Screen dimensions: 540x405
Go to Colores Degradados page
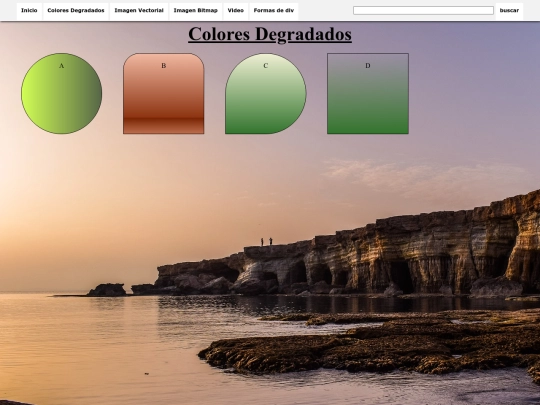click(76, 11)
